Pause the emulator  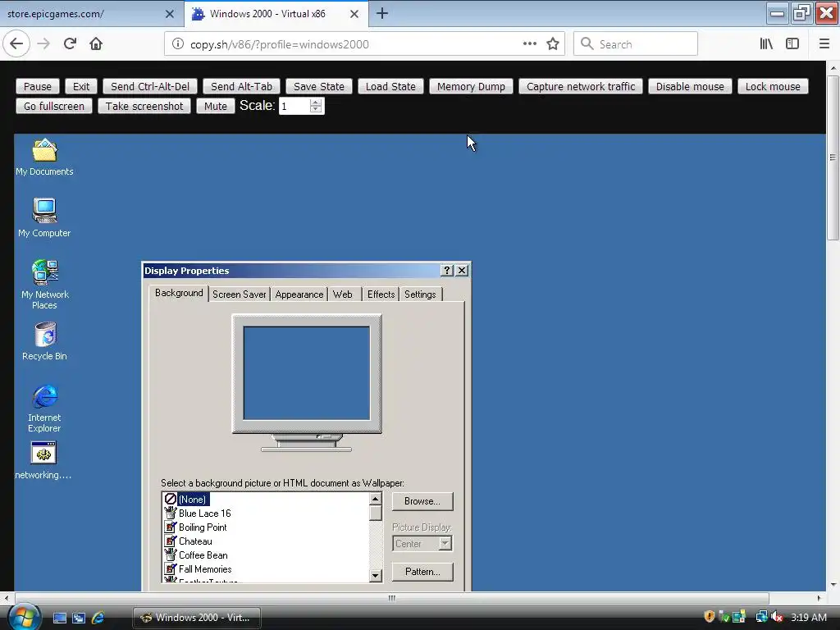(x=38, y=86)
